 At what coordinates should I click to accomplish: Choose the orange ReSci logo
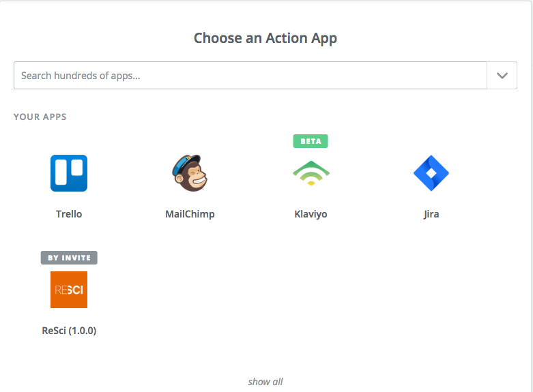pyautogui.click(x=69, y=290)
